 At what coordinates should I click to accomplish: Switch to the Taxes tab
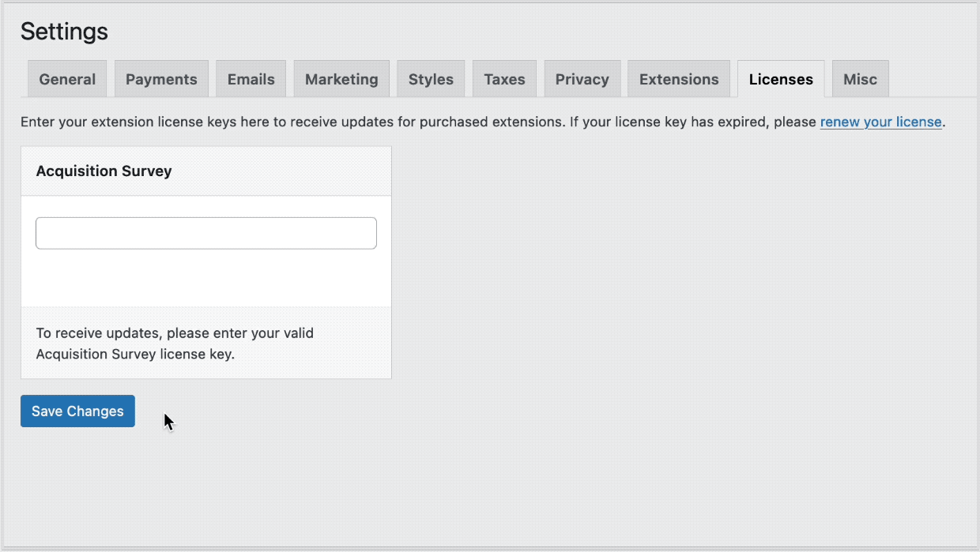[504, 79]
